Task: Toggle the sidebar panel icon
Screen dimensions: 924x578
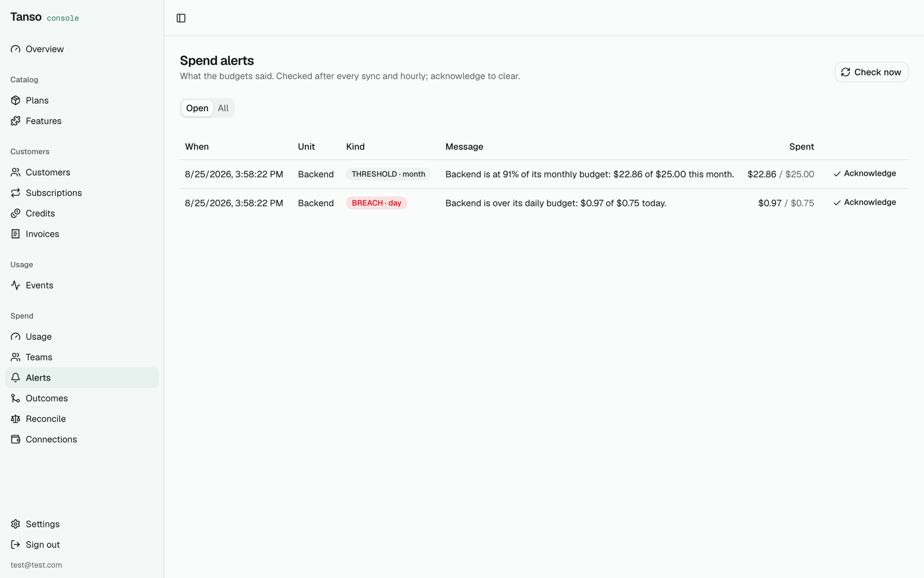Action: tap(181, 18)
